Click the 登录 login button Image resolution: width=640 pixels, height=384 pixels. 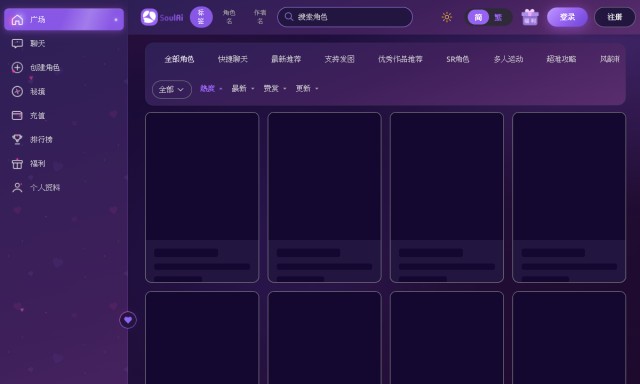coord(567,17)
